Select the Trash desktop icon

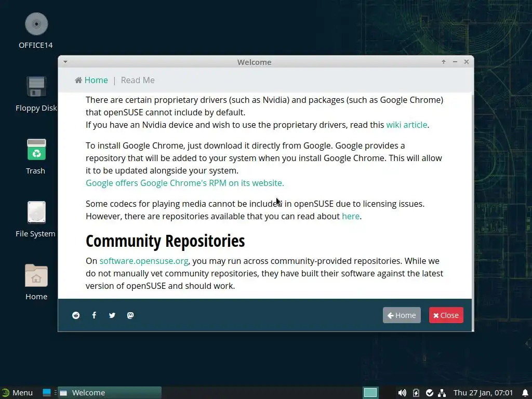tap(36, 150)
